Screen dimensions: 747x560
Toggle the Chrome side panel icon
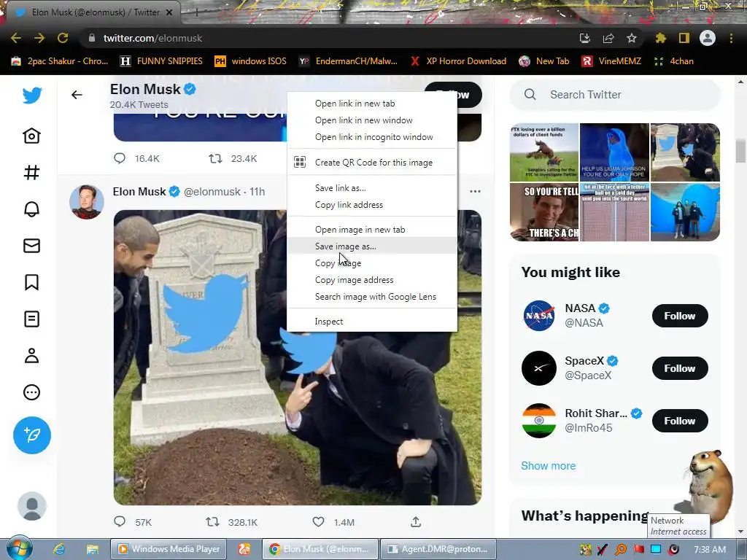pyautogui.click(x=684, y=38)
